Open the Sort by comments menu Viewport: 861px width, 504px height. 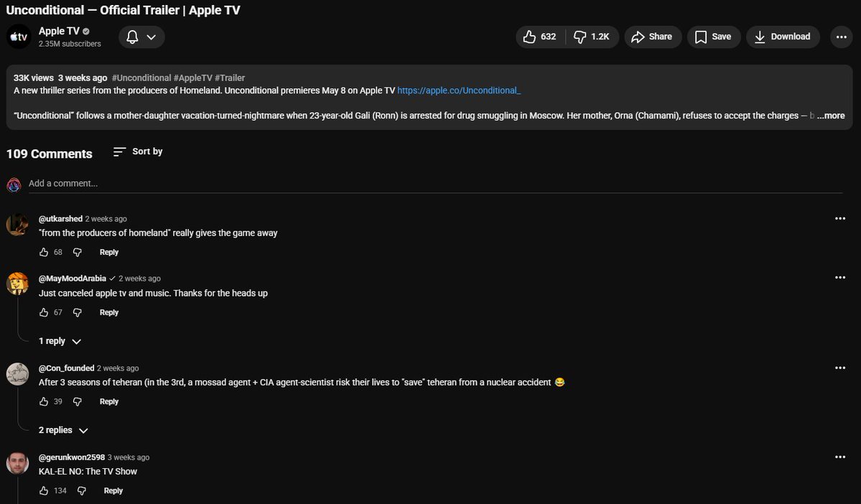pos(138,151)
